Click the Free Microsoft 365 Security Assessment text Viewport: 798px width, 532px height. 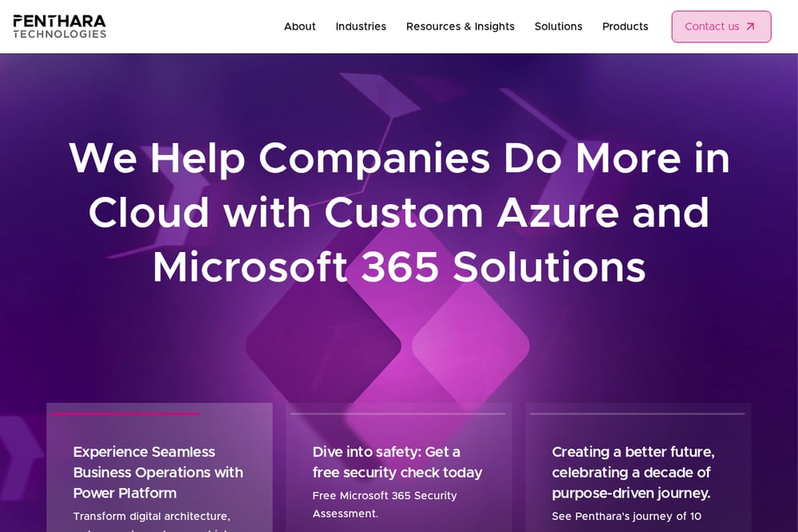[x=385, y=505]
